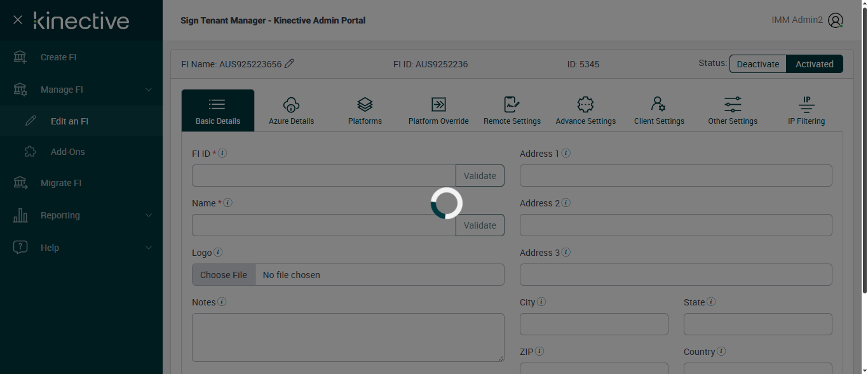868x374 pixels.
Task: Click Validate next to the FI ID field
Action: click(x=480, y=176)
